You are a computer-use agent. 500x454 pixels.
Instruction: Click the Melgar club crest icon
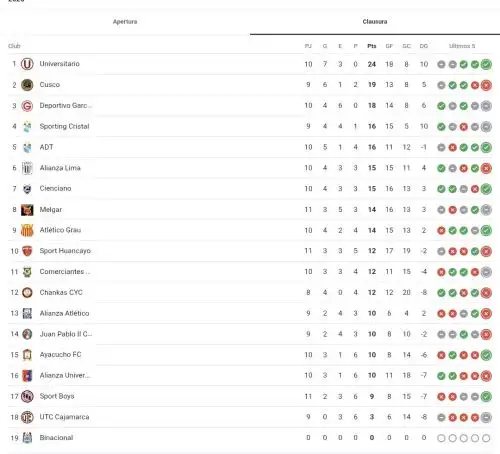click(x=27, y=210)
